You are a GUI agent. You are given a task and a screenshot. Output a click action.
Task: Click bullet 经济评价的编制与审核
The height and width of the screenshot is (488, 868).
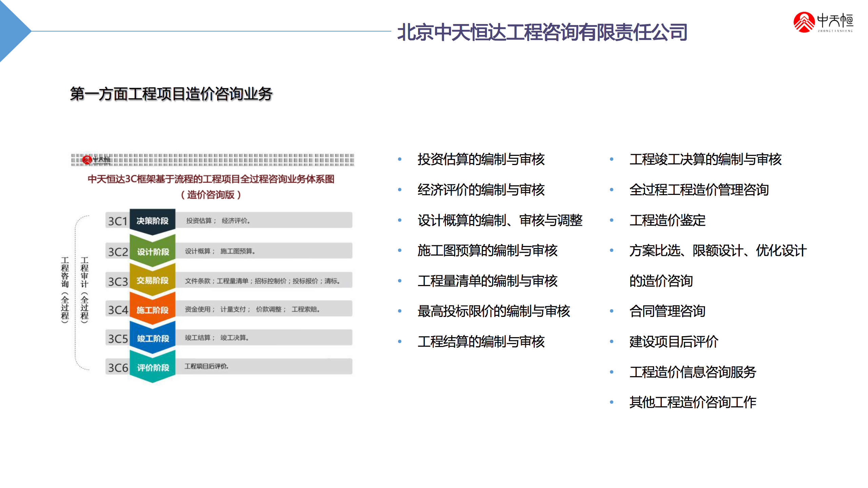point(481,190)
